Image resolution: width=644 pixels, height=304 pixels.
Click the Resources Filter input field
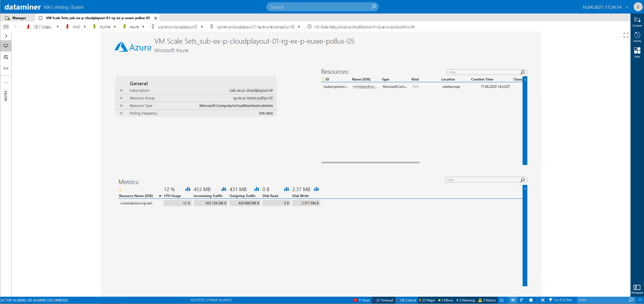click(487, 72)
